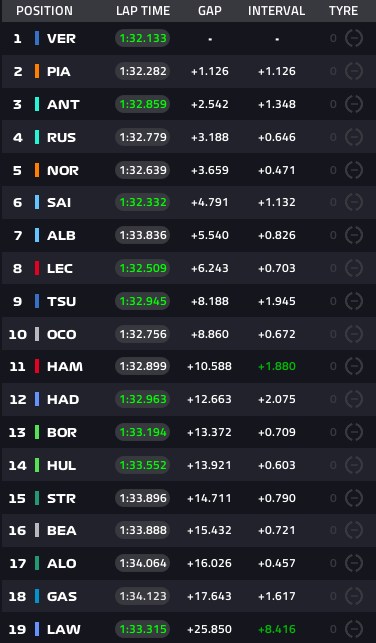Click the red team color bar beside HAM
The image size is (376, 643).
pos(37,366)
